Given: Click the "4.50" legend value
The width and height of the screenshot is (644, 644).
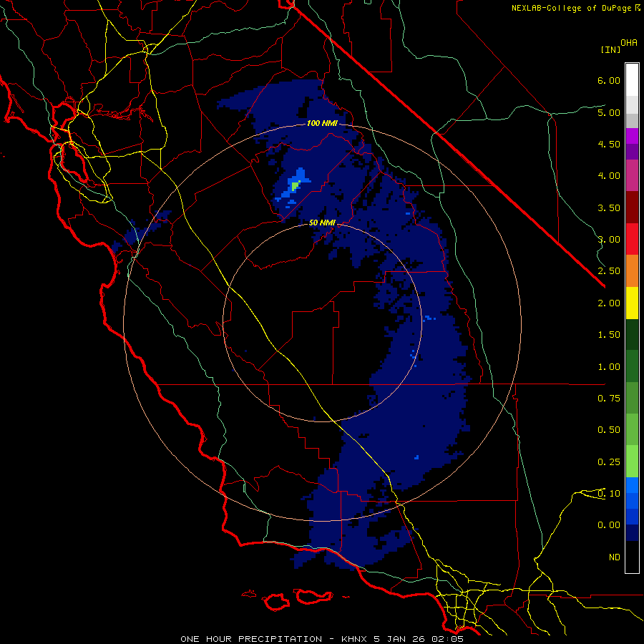Looking at the screenshot, I should [609, 144].
